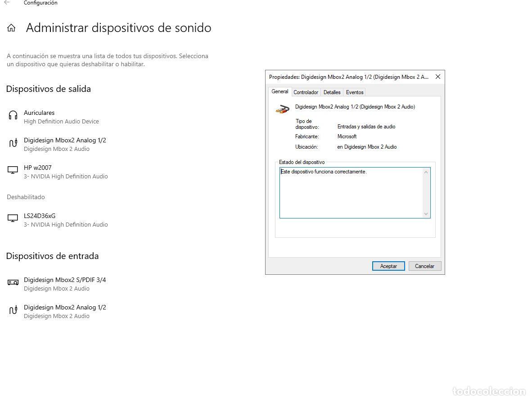Click the Dispositivos de entrada heading

click(52, 256)
